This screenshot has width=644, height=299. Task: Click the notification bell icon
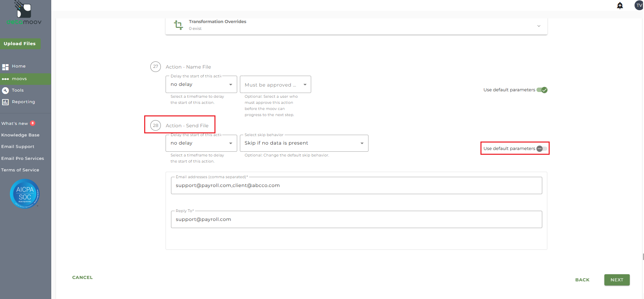pyautogui.click(x=620, y=6)
